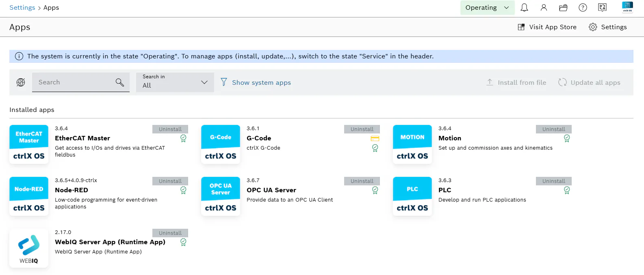Click the signed badge icon for WebIQ Server App
The height and width of the screenshot is (275, 644).
tap(183, 242)
